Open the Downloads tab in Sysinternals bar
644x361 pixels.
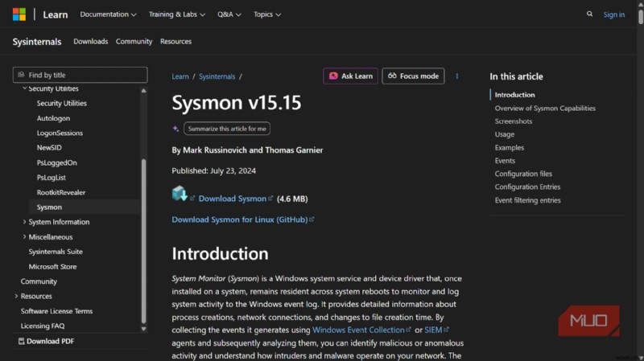pyautogui.click(x=90, y=42)
